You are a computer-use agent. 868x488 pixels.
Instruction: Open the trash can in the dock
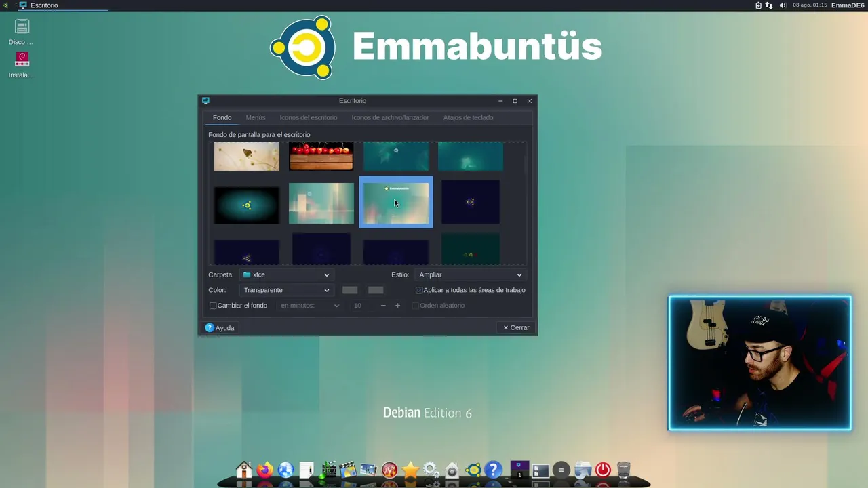pyautogui.click(x=624, y=469)
